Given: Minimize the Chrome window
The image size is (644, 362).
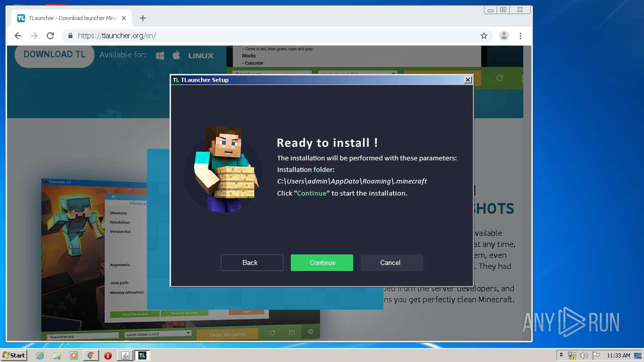Looking at the screenshot, I should point(491,10).
